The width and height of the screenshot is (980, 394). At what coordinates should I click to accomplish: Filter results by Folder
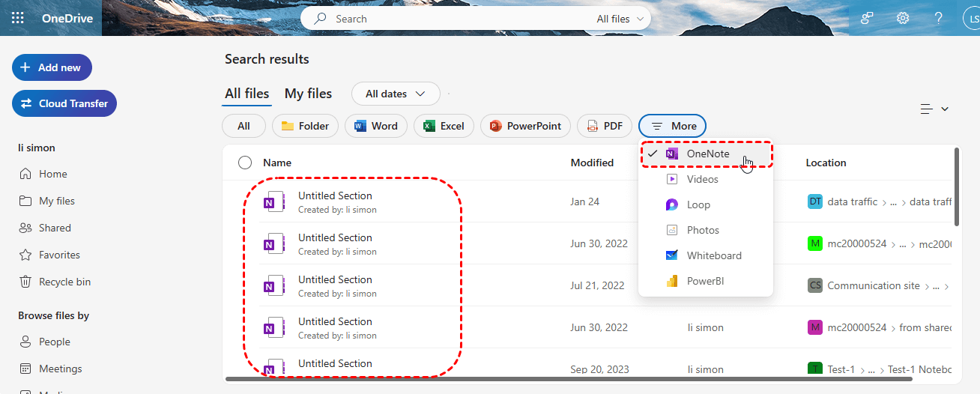point(305,126)
